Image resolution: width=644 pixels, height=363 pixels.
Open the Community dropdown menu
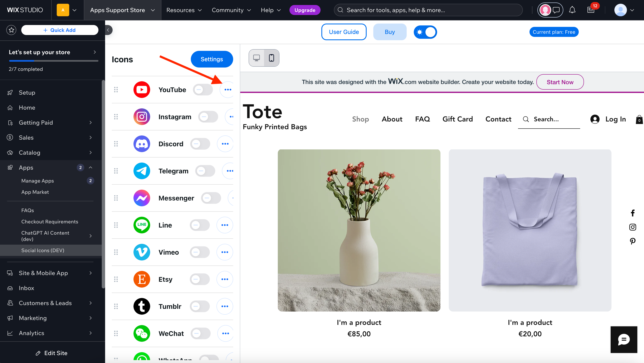click(231, 10)
